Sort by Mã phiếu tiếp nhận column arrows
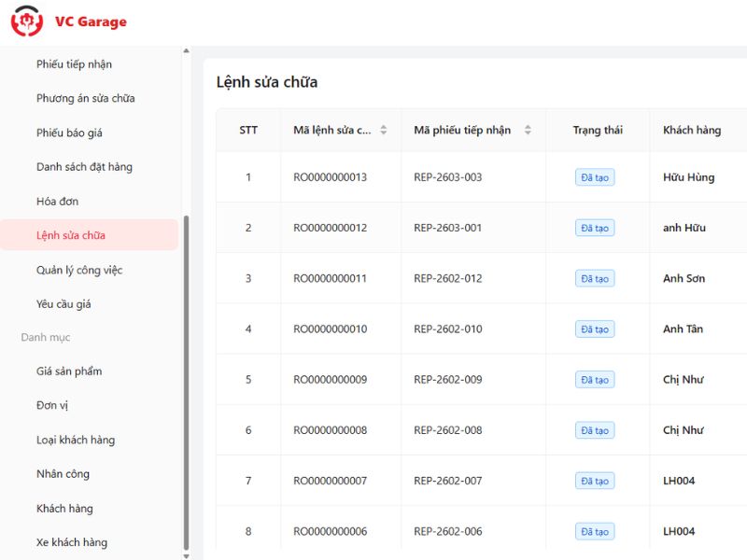The width and height of the screenshot is (747, 560). click(x=528, y=130)
